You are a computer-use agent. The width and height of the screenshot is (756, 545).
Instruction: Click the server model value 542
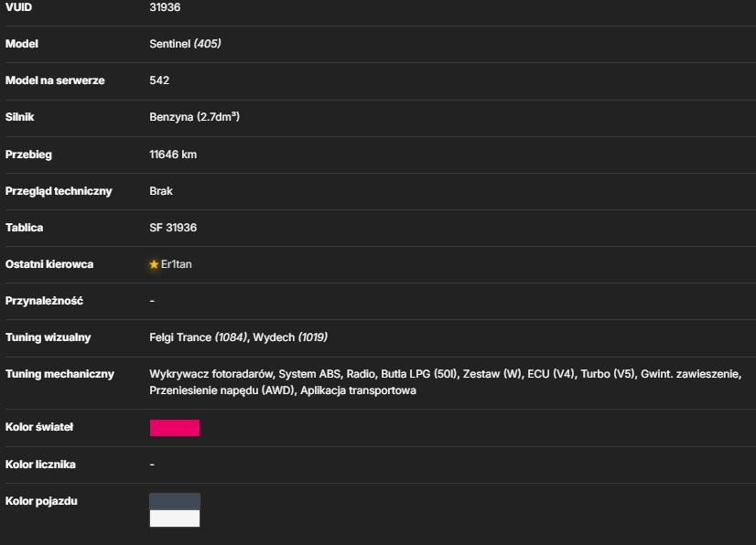point(159,80)
